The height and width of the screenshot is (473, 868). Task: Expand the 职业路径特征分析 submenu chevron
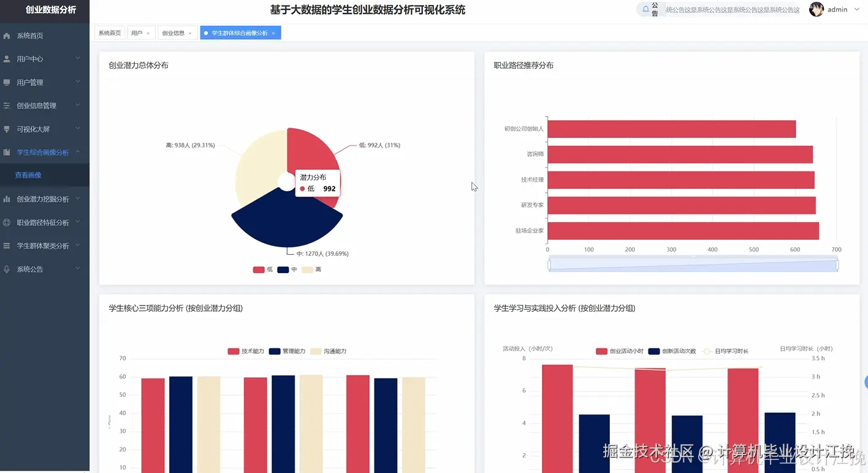tap(78, 221)
